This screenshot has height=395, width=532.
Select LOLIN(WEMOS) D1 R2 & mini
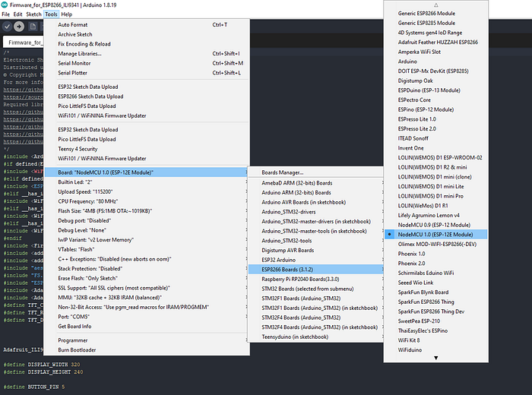point(436,167)
